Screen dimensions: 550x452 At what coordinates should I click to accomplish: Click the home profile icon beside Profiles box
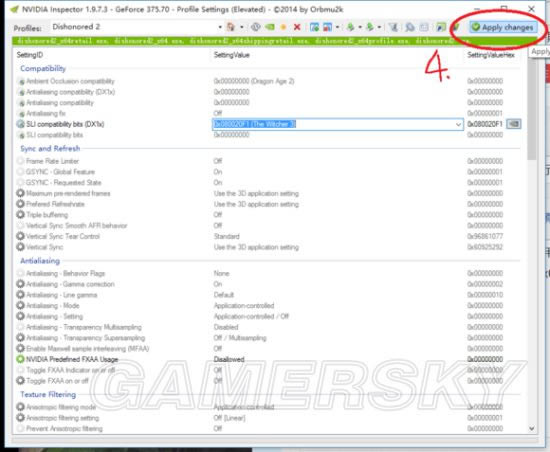[x=231, y=27]
